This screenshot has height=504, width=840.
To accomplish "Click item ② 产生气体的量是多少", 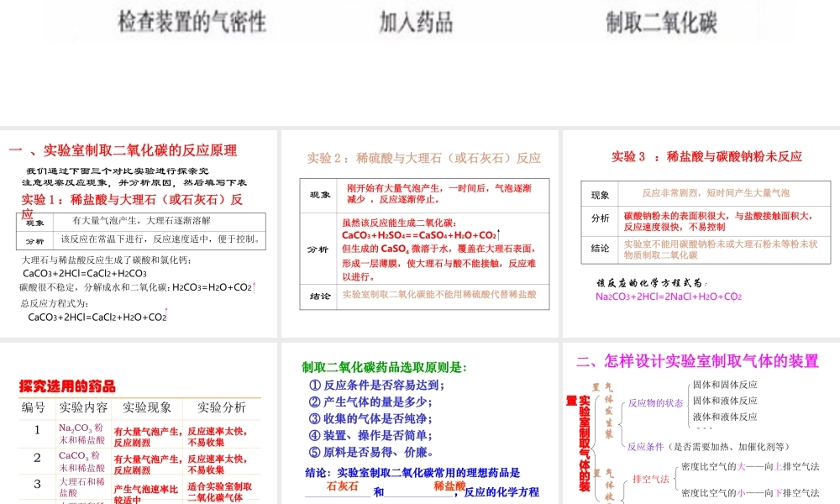I will pyautogui.click(x=370, y=402).
